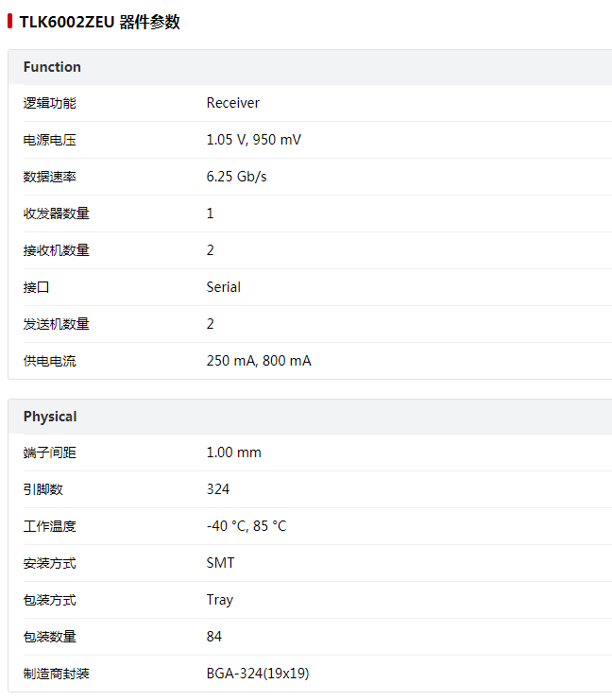Click the 数据速率 label
This screenshot has height=700, width=612.
tap(49, 177)
